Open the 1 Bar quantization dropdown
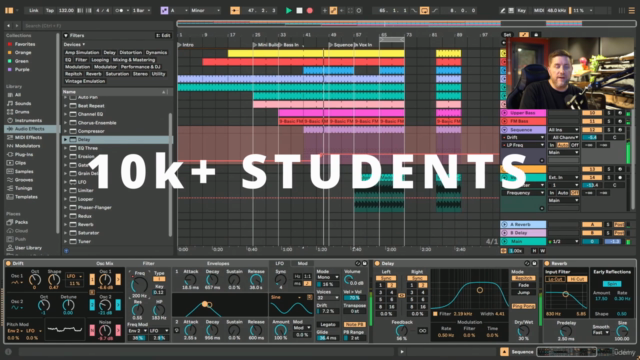The height and width of the screenshot is (360, 640). coord(141,10)
